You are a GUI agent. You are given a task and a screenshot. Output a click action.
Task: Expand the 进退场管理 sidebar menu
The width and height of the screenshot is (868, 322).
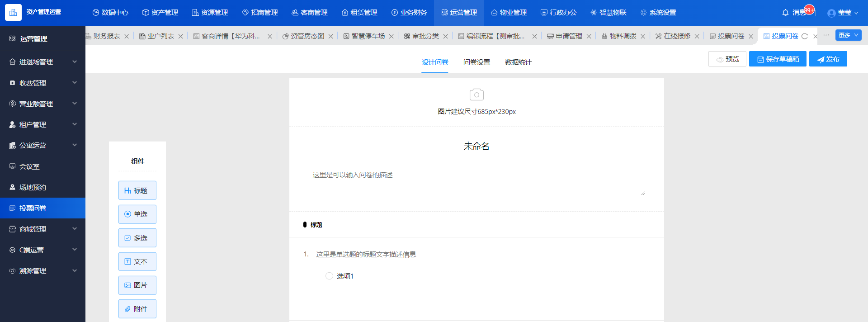coord(42,62)
